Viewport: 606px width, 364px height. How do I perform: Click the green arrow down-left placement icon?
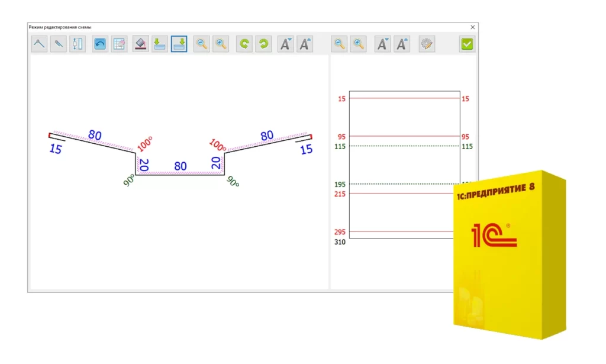click(x=160, y=44)
